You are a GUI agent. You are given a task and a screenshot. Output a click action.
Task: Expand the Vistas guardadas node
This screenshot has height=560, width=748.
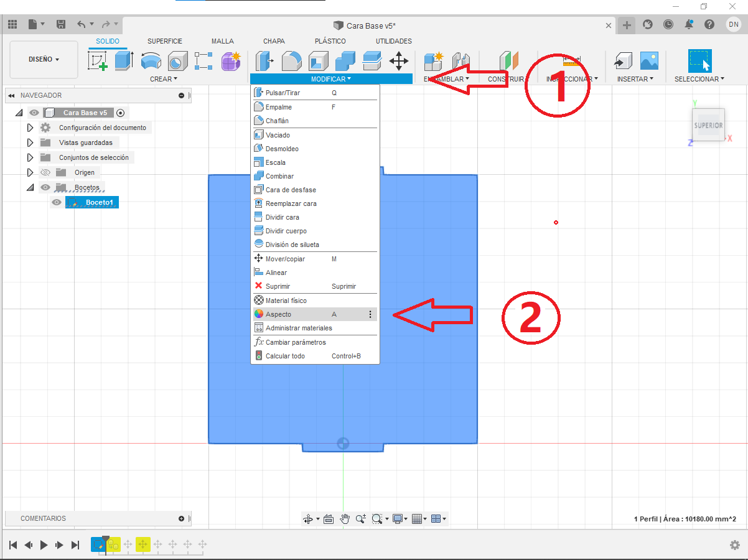point(29,142)
